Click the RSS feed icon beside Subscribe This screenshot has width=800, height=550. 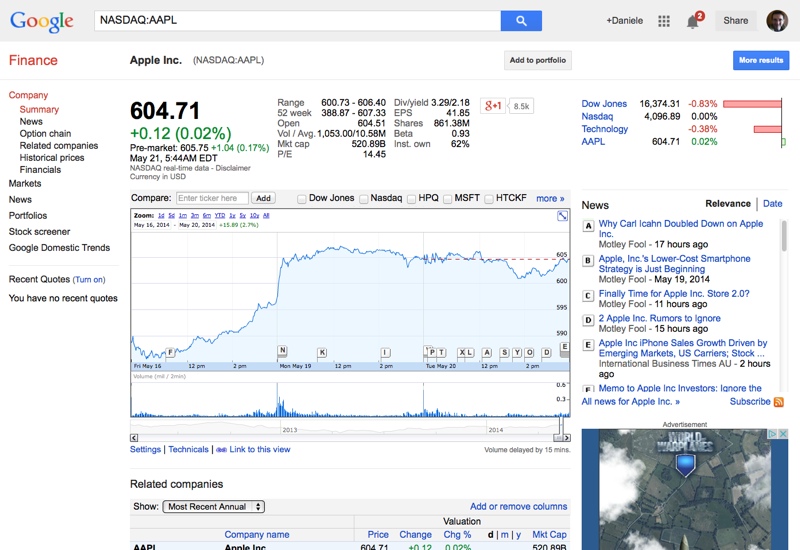[x=779, y=402]
